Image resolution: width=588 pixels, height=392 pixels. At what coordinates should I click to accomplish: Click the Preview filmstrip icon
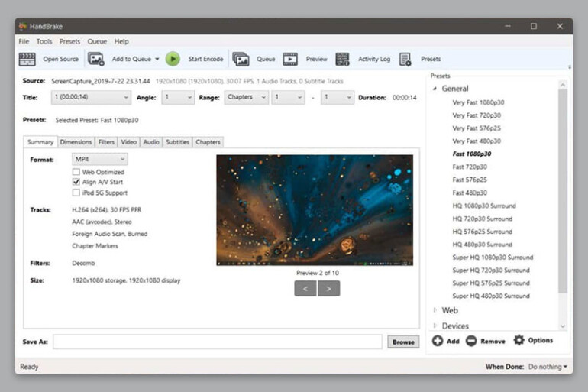click(290, 59)
